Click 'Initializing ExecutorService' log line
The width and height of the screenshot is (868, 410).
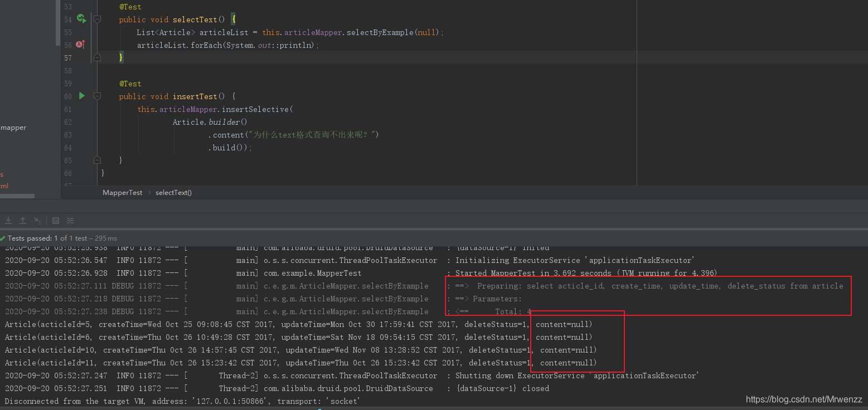point(575,260)
